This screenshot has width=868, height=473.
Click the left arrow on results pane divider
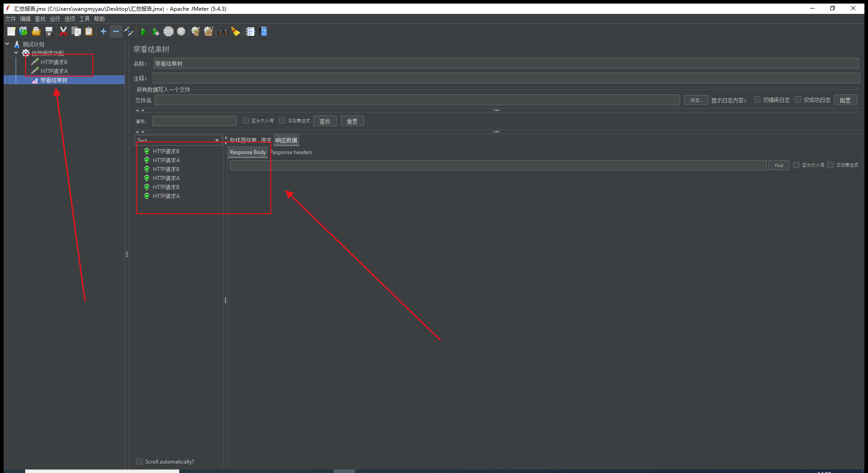226,138
